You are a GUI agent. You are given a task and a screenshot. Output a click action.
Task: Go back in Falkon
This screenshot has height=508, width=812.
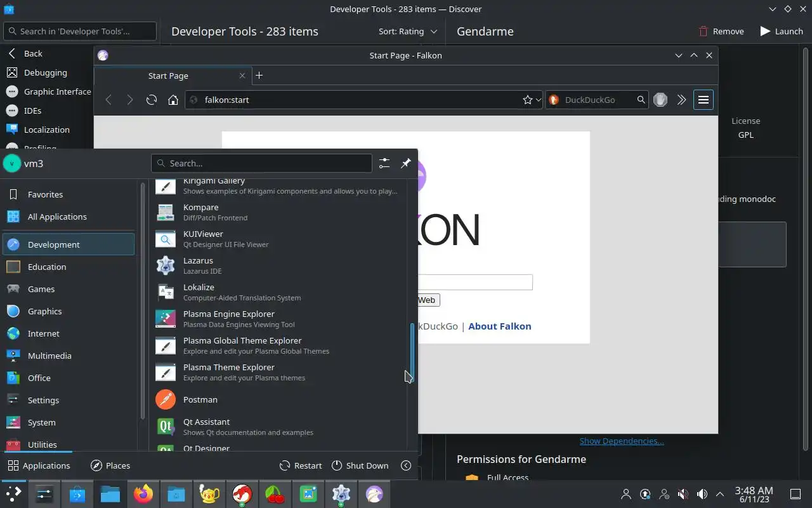pos(108,100)
